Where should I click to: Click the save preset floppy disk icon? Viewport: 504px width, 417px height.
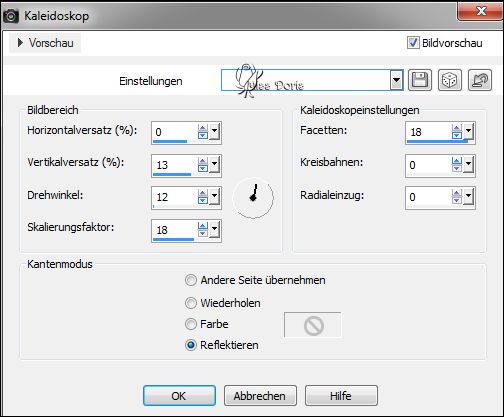tap(420, 80)
